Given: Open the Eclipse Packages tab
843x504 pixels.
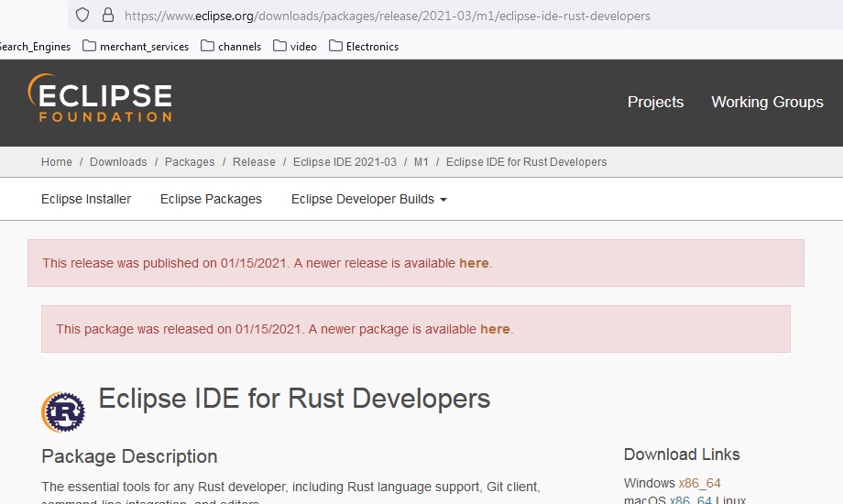Looking at the screenshot, I should [x=211, y=199].
